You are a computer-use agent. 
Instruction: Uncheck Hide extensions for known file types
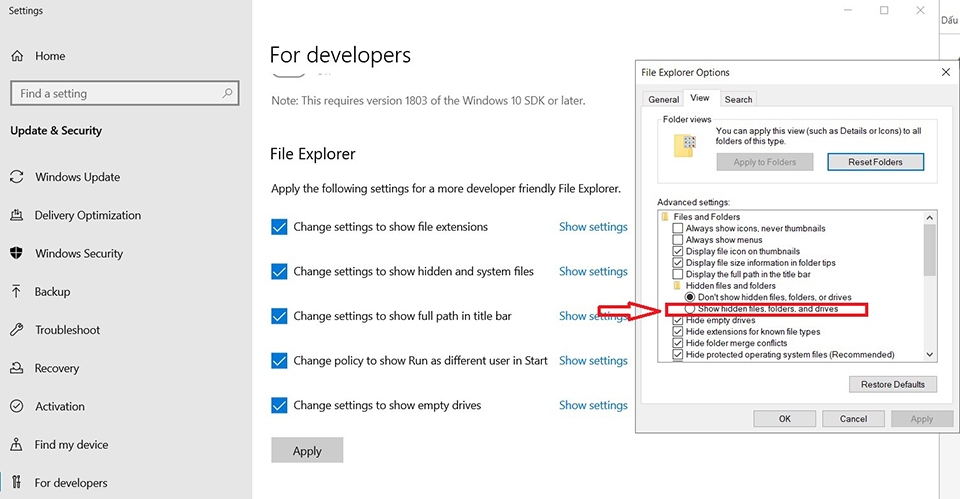[x=678, y=331]
